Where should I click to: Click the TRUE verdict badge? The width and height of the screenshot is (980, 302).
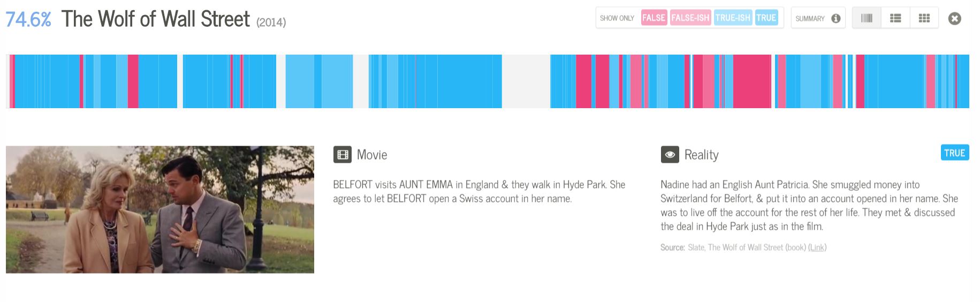(954, 153)
